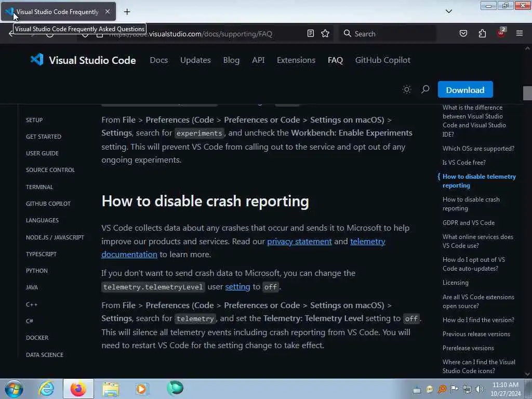Jump to 'What online services does VS Code use?'
The image size is (532, 399).
pyautogui.click(x=478, y=241)
